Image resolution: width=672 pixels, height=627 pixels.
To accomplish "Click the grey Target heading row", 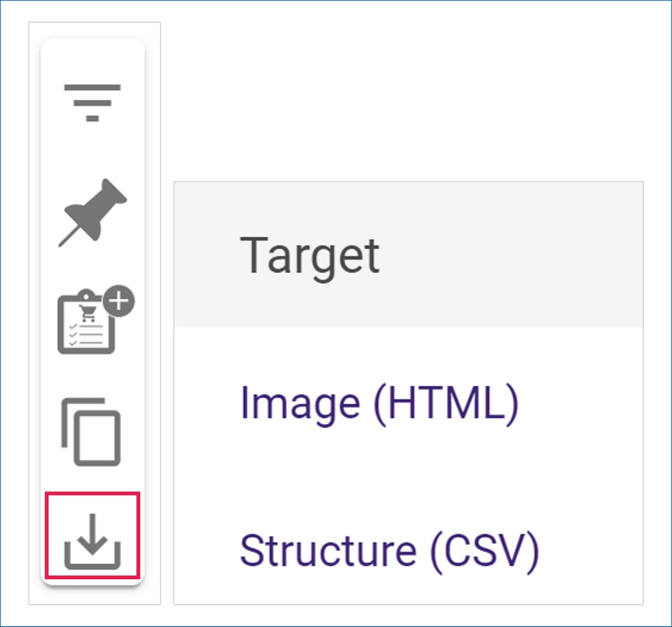I will tap(408, 256).
